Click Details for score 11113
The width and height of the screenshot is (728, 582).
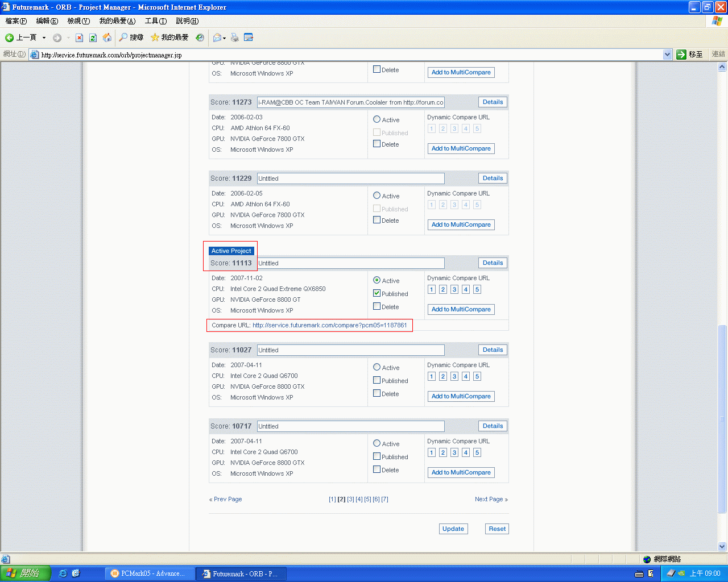493,263
